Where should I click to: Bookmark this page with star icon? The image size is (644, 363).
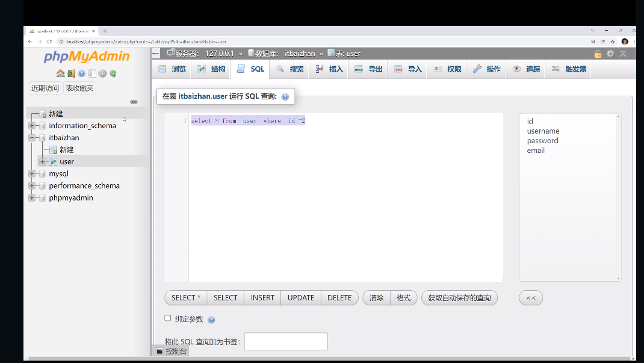point(612,42)
